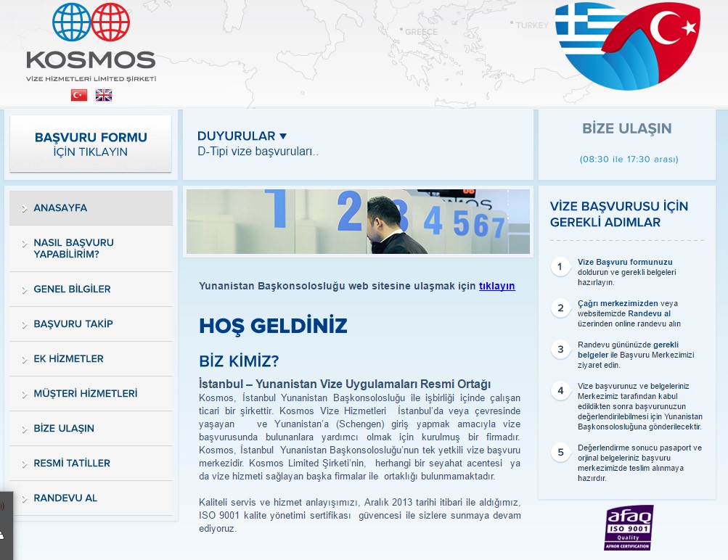Click step number 4 circle icon
728x560 pixels.
pyautogui.click(x=560, y=391)
